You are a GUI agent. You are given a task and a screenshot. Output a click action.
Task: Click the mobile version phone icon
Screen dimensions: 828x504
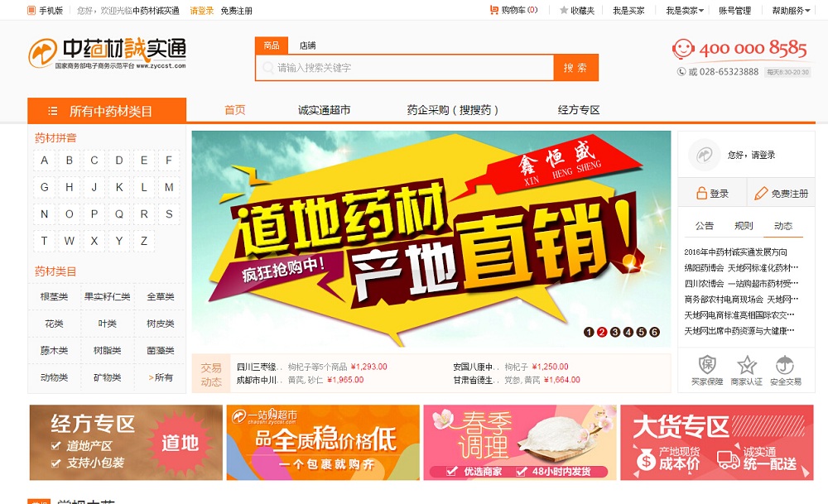pos(31,10)
